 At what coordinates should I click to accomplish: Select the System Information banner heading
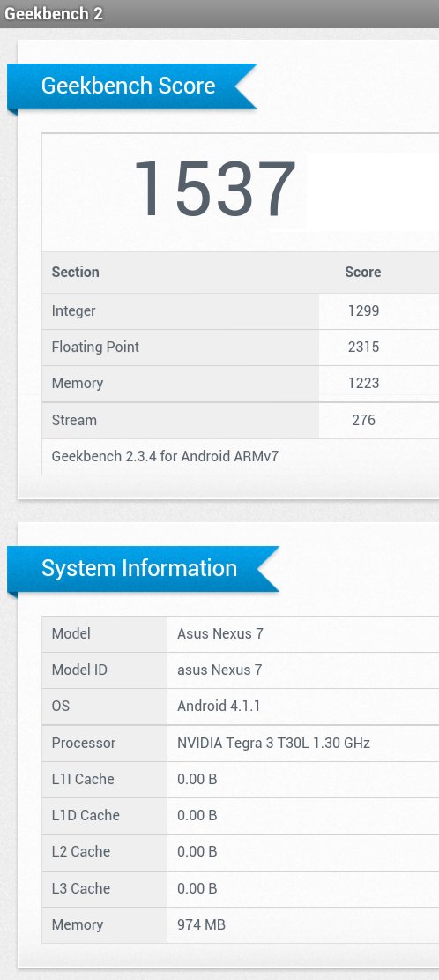click(x=139, y=568)
